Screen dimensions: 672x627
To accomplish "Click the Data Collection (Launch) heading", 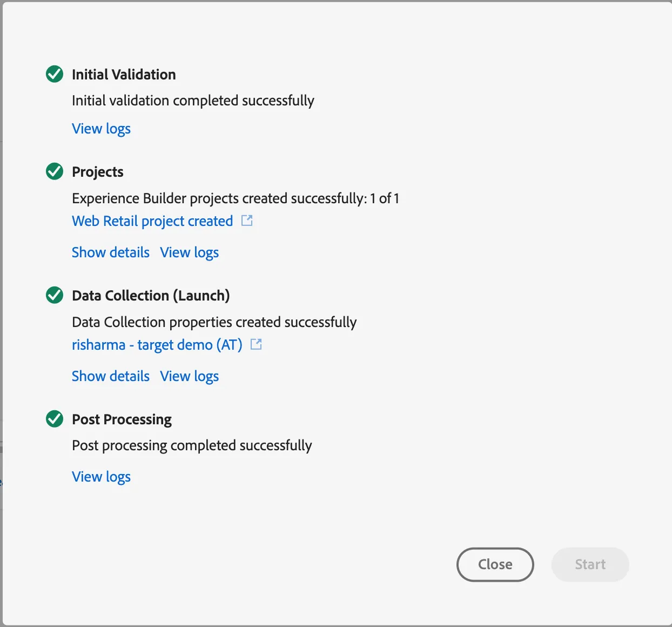I will (151, 296).
